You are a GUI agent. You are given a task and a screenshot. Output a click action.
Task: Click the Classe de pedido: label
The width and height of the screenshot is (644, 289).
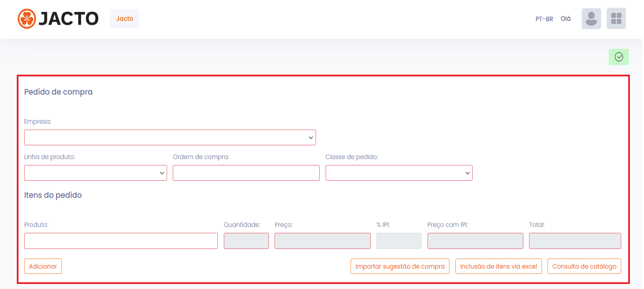(x=352, y=157)
